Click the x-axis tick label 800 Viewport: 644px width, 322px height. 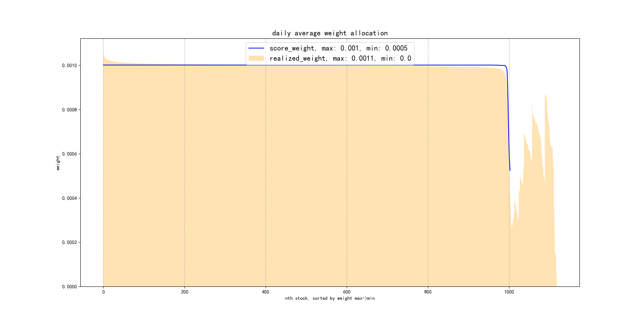click(x=428, y=292)
